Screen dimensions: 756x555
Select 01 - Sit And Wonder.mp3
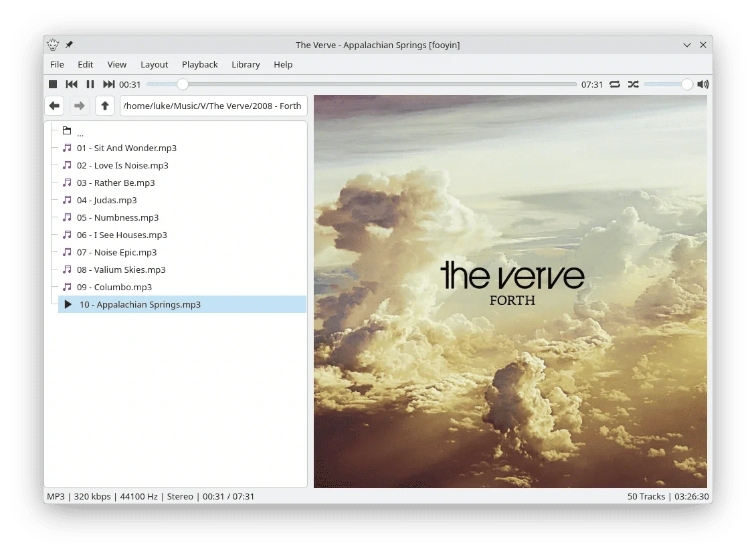126,148
